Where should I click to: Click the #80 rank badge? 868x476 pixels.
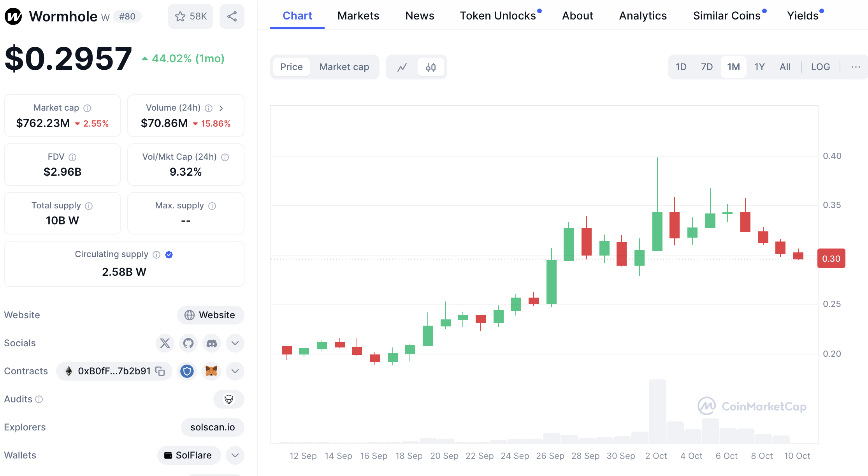click(x=127, y=16)
